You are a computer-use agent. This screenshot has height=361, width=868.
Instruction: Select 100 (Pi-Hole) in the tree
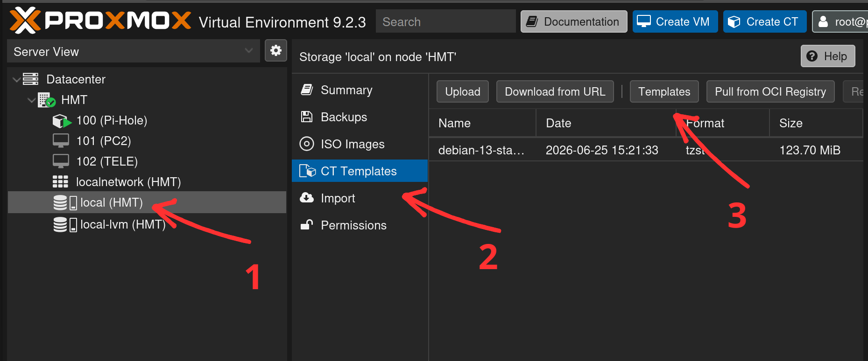coord(147,120)
